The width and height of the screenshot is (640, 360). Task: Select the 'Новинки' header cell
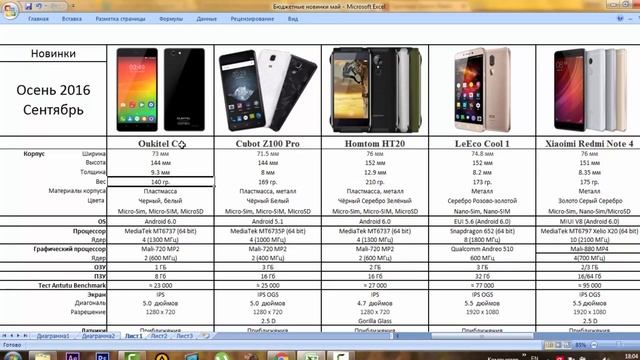[53, 53]
